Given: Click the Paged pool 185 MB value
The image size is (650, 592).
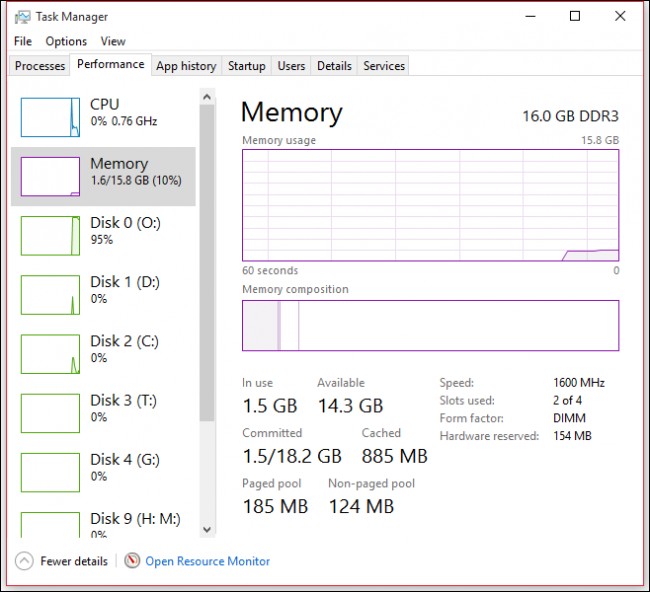Looking at the screenshot, I should pyautogui.click(x=275, y=506).
